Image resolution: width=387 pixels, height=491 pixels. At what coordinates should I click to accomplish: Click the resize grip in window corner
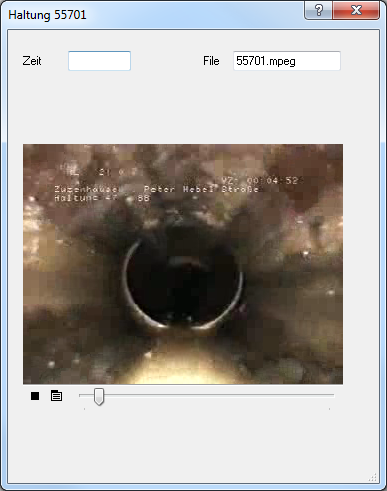tap(373, 477)
